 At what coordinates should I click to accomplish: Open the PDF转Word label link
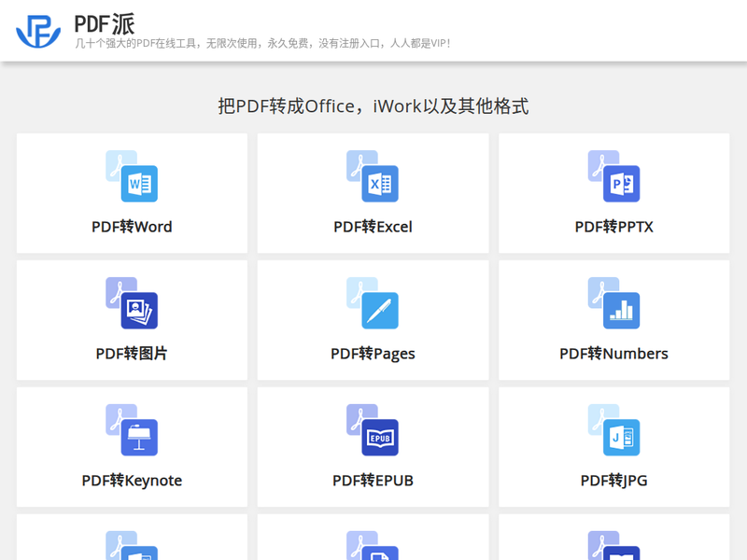pyautogui.click(x=132, y=227)
